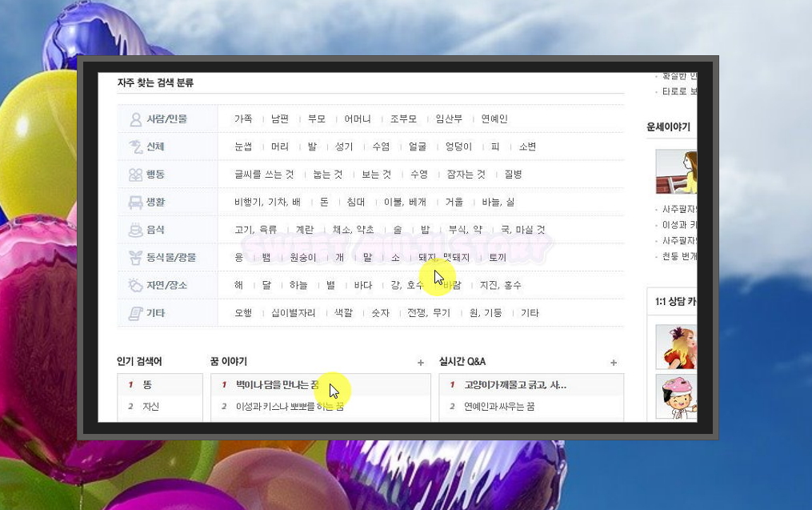Viewport: 812px width, 510px height.
Task: Click the 글씨를 쓰는 것 link
Action: tap(264, 175)
